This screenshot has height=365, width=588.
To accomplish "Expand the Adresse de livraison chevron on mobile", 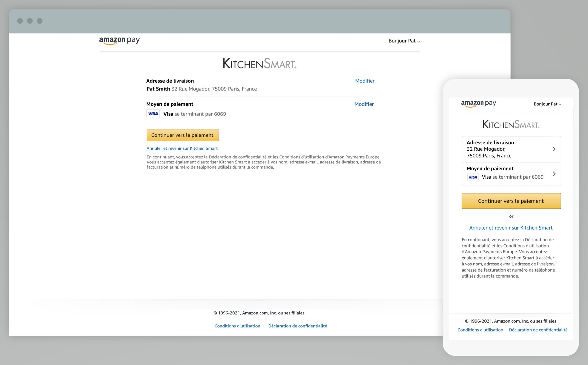I will (554, 149).
